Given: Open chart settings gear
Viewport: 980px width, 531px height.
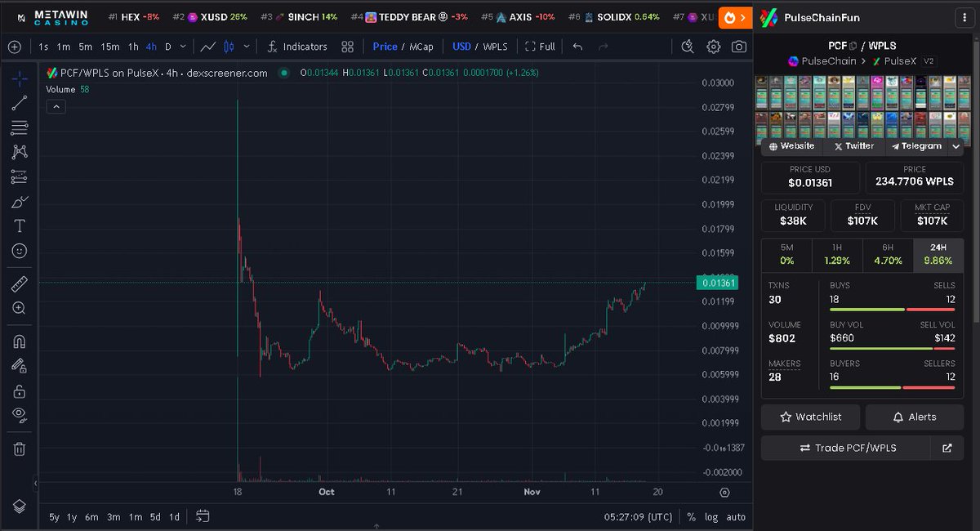Looking at the screenshot, I should point(714,47).
